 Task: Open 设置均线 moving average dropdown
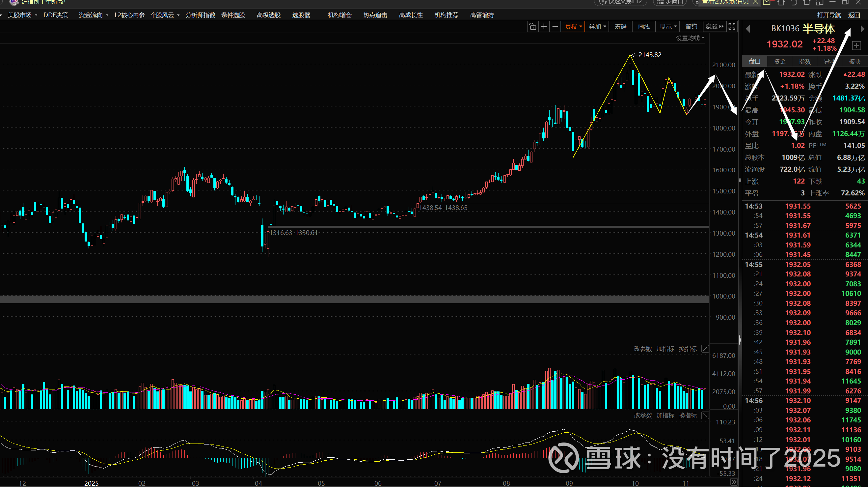coord(690,38)
